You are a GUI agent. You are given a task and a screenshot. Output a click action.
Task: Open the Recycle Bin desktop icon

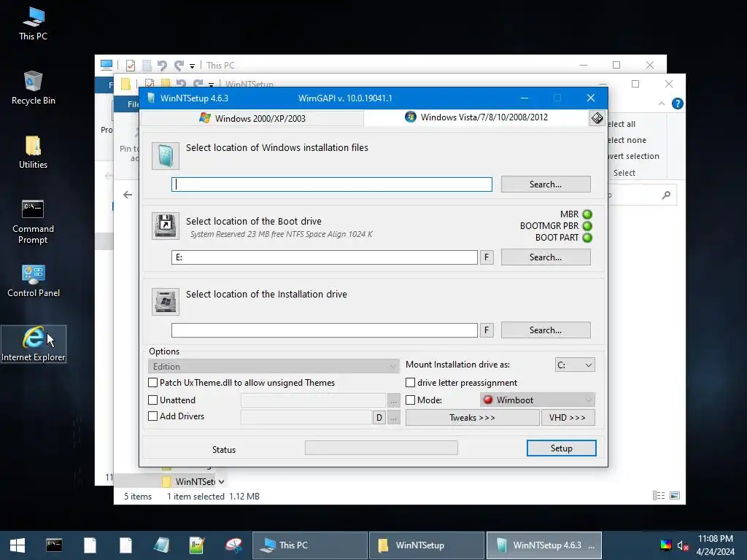(33, 88)
